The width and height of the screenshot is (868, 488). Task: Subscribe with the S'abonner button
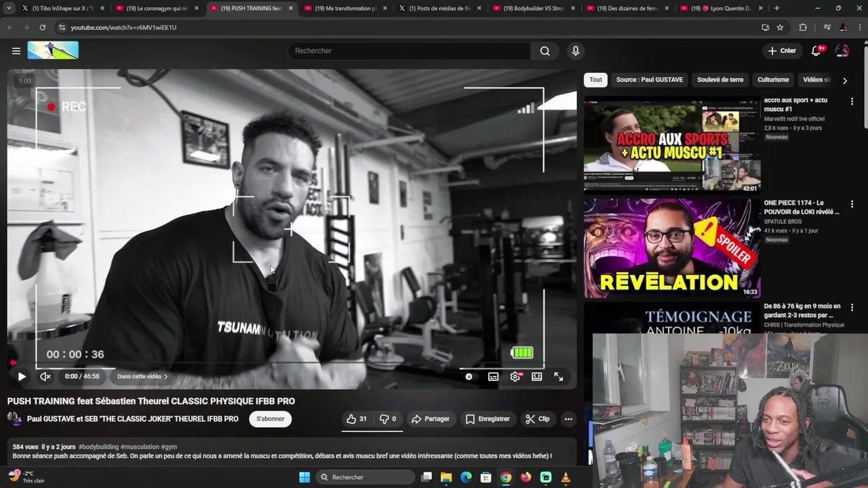[x=271, y=419]
